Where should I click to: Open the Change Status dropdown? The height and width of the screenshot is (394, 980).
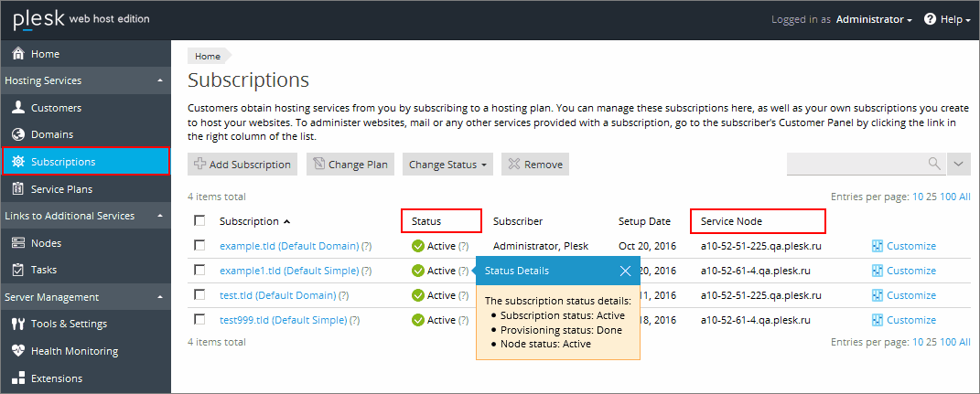(447, 165)
